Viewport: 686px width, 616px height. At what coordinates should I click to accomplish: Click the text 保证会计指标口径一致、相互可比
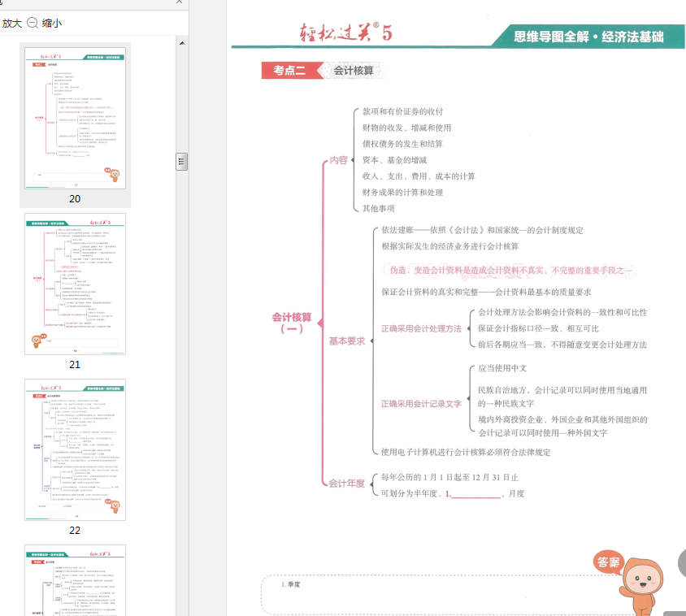tap(538, 328)
